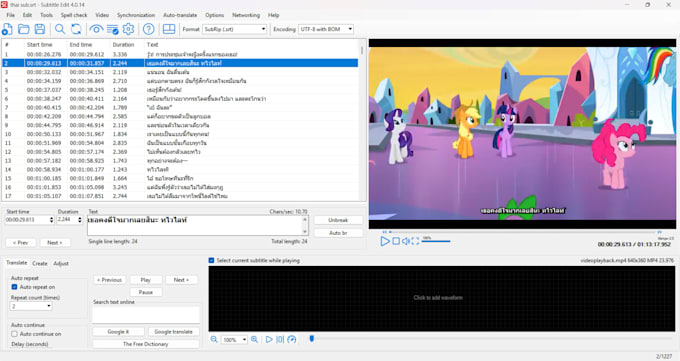The width and height of the screenshot is (680, 361).
Task: Click Next > button under Start time
Action: click(55, 243)
